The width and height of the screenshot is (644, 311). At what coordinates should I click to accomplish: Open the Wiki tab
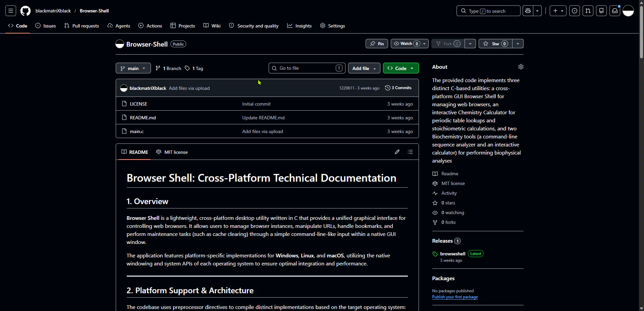pos(212,26)
